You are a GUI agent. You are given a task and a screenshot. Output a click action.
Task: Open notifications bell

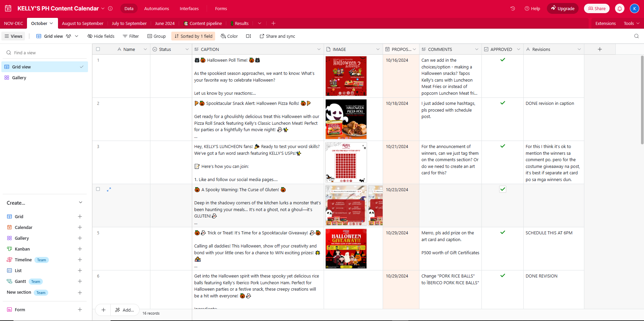coord(620,8)
